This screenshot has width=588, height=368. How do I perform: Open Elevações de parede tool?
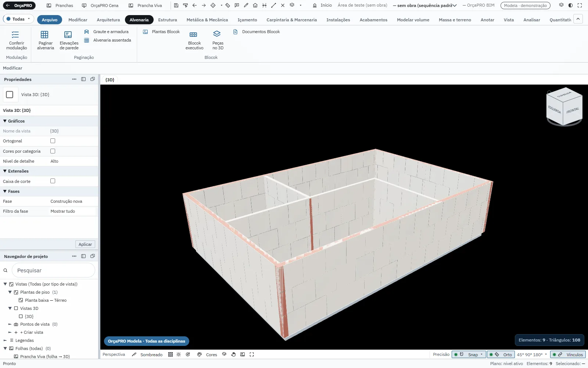(x=69, y=40)
